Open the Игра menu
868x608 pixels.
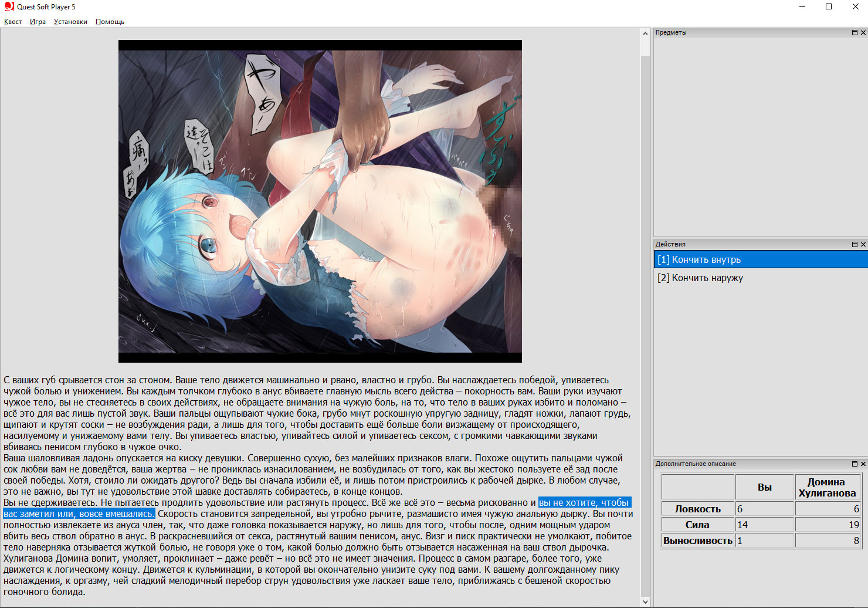(38, 22)
